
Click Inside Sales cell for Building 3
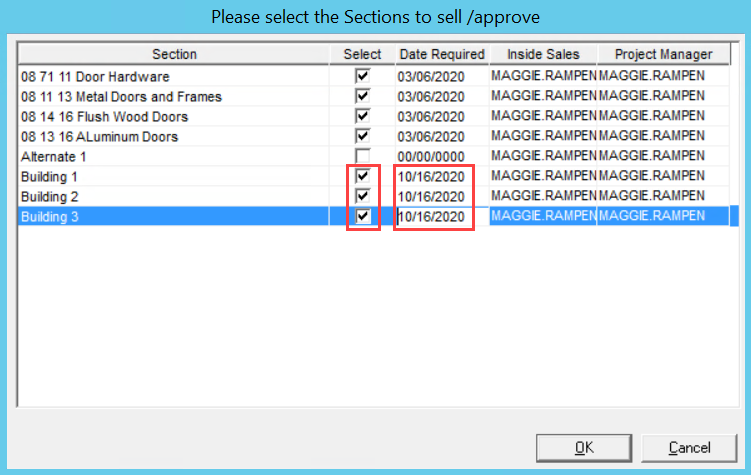click(543, 216)
